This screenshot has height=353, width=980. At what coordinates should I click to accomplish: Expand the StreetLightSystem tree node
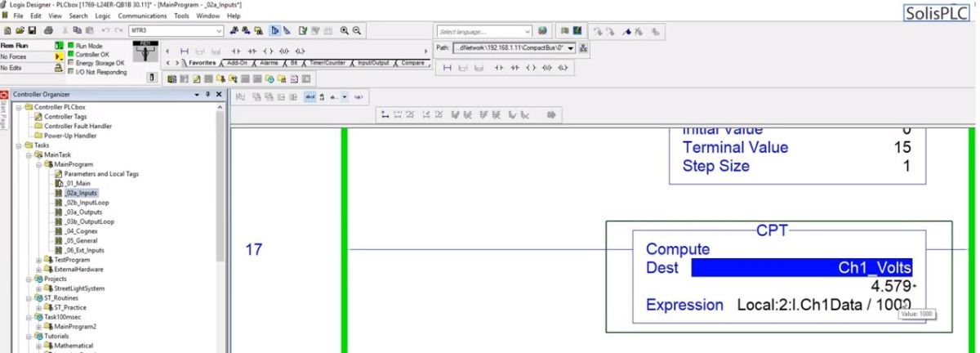coord(38,288)
